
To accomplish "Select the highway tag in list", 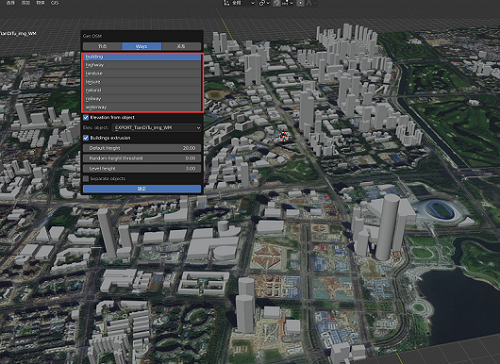I will click(x=142, y=65).
